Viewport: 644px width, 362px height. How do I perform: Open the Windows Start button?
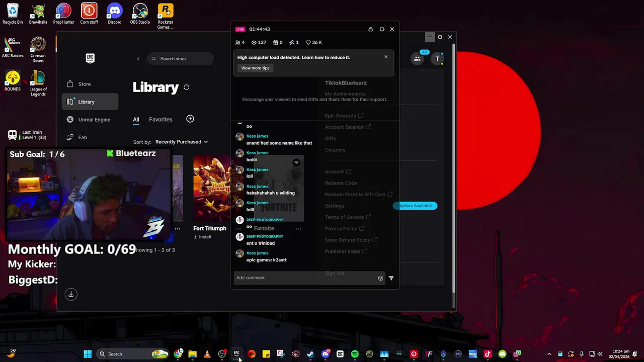pyautogui.click(x=88, y=354)
